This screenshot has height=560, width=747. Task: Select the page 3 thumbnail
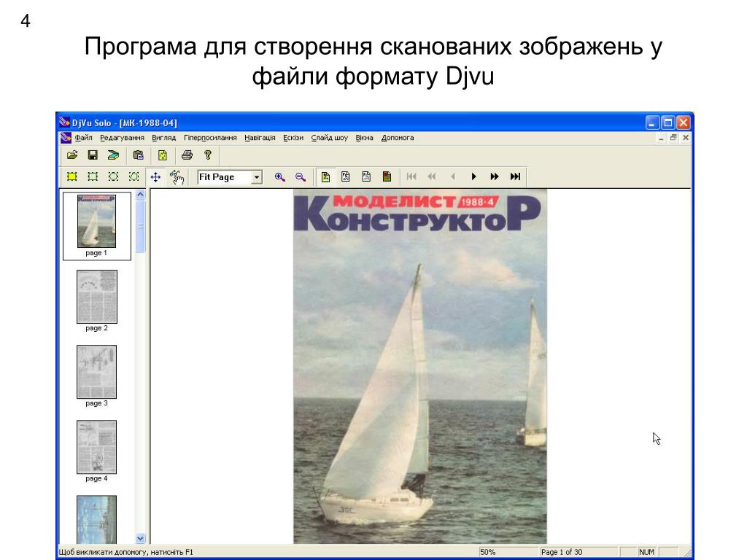pos(97,372)
